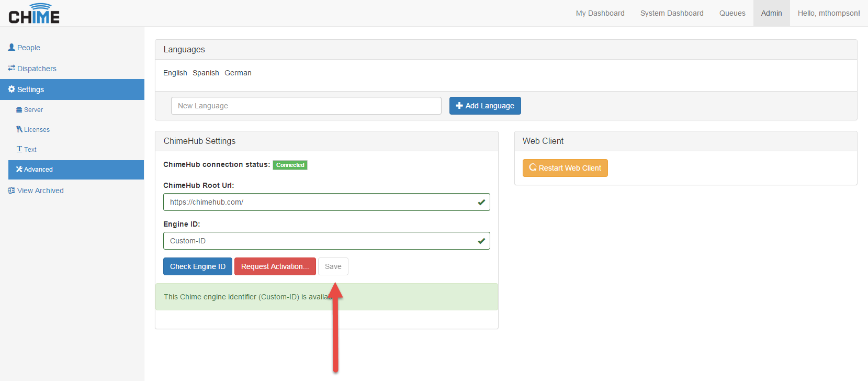Open the Dispatchers section
Image resolution: width=868 pixels, height=381 pixels.
(72, 69)
